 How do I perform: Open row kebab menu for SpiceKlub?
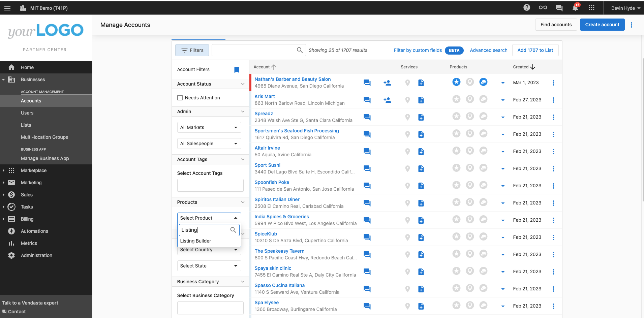click(x=553, y=237)
